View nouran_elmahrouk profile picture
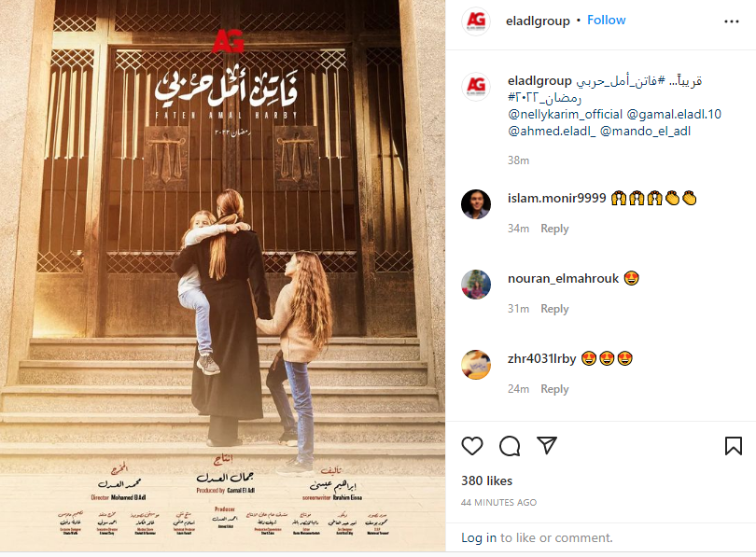Screen dimensions: 756x557 [476, 285]
